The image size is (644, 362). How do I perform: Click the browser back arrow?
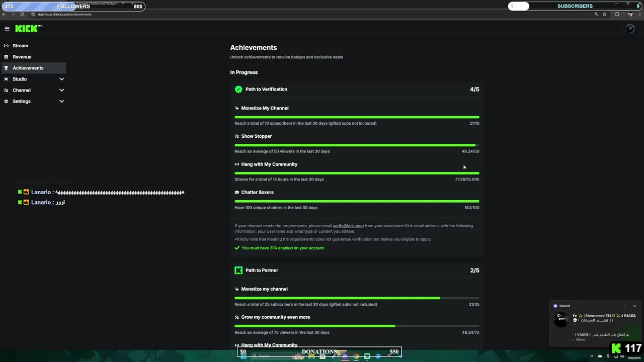[5, 14]
